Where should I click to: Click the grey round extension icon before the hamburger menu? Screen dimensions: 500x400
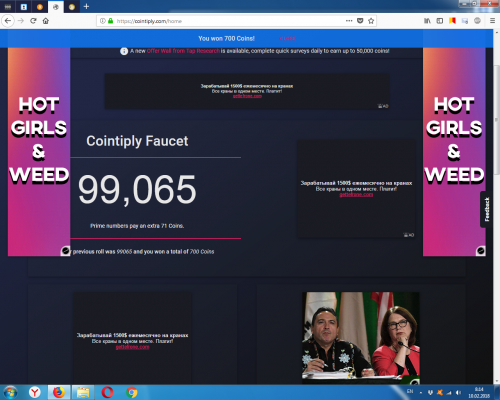[x=477, y=21]
